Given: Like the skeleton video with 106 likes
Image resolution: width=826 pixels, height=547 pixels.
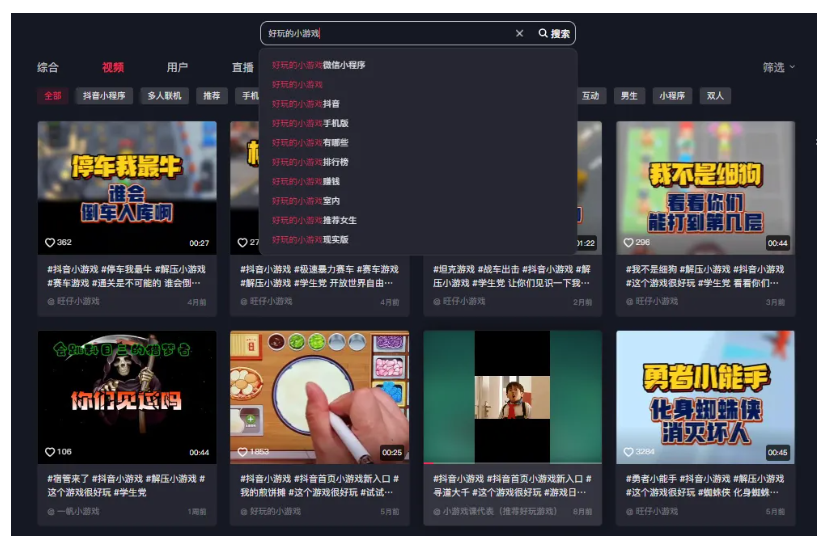Looking at the screenshot, I should click(x=51, y=452).
